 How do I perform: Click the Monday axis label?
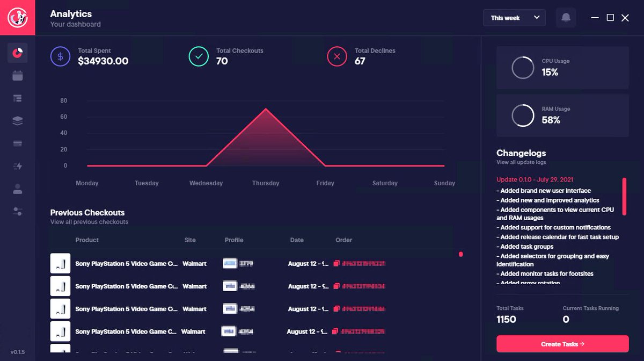pyautogui.click(x=87, y=183)
